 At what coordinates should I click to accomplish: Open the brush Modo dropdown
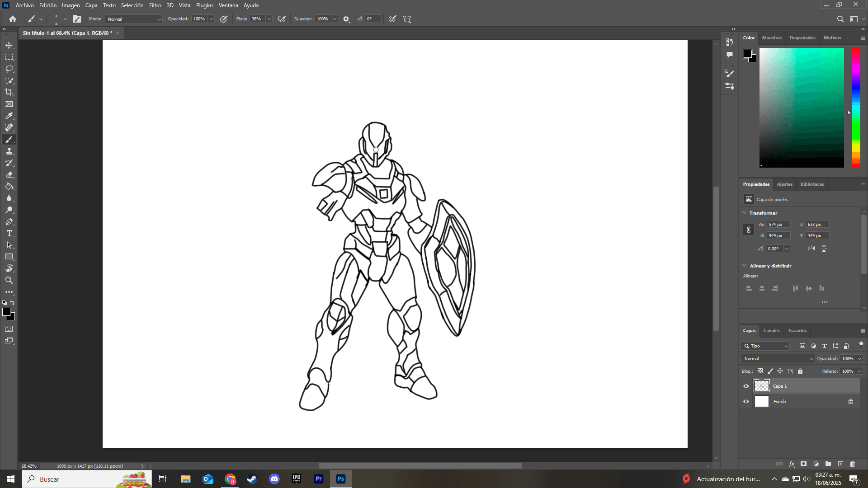pos(134,19)
